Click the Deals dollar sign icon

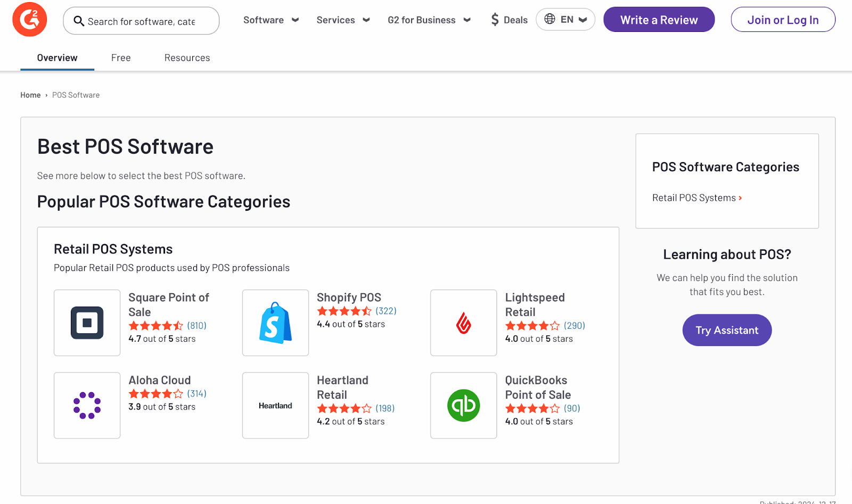pos(495,20)
